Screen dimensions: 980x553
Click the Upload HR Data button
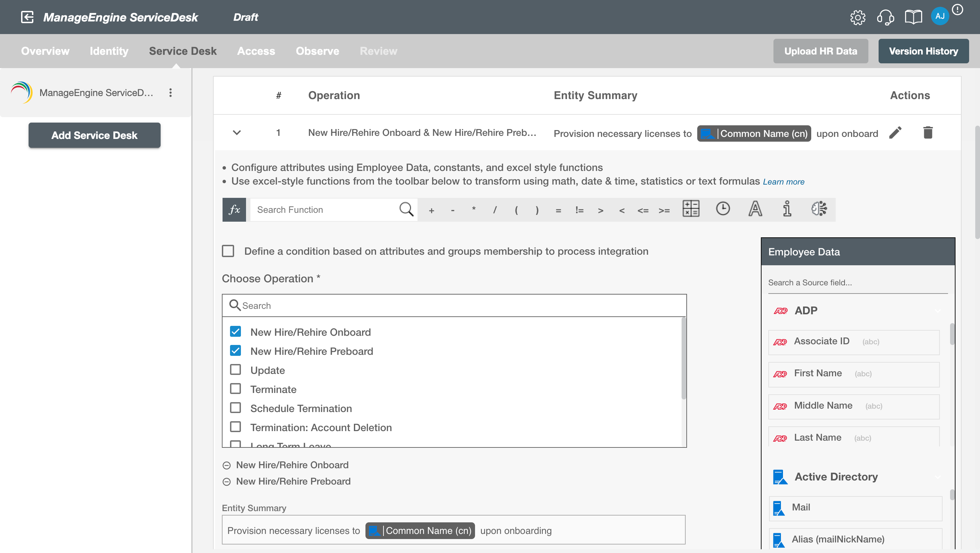(x=821, y=51)
